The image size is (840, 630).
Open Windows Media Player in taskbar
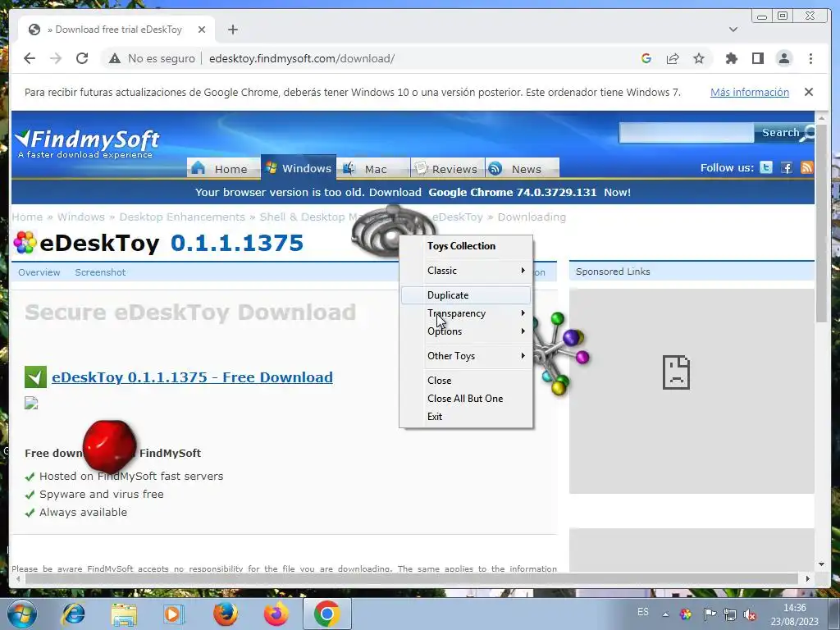[x=173, y=614]
